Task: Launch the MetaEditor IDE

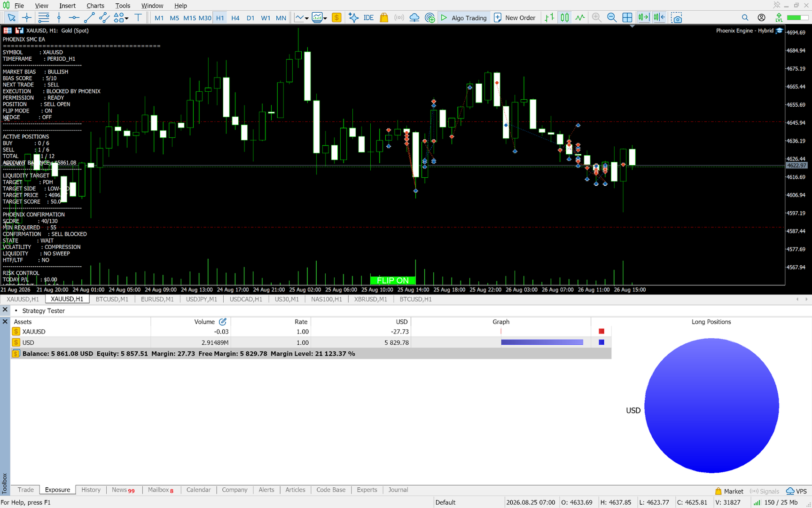Action: (x=368, y=18)
